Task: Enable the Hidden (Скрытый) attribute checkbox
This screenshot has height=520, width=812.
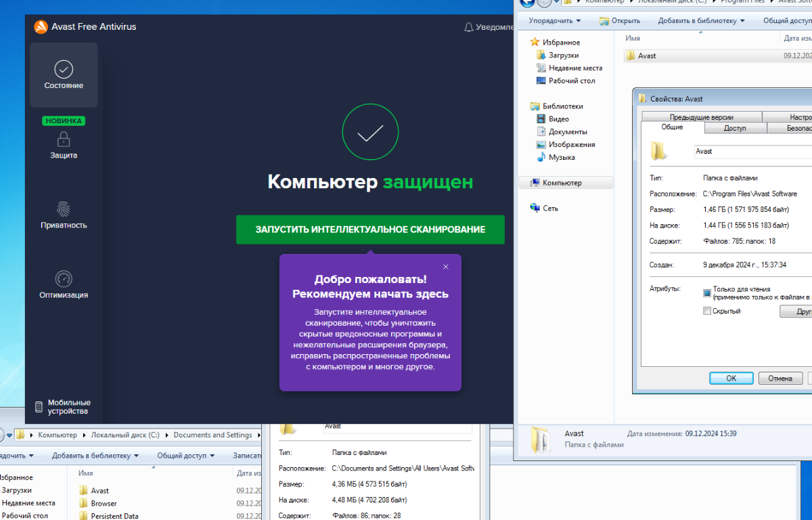Action: 707,311
